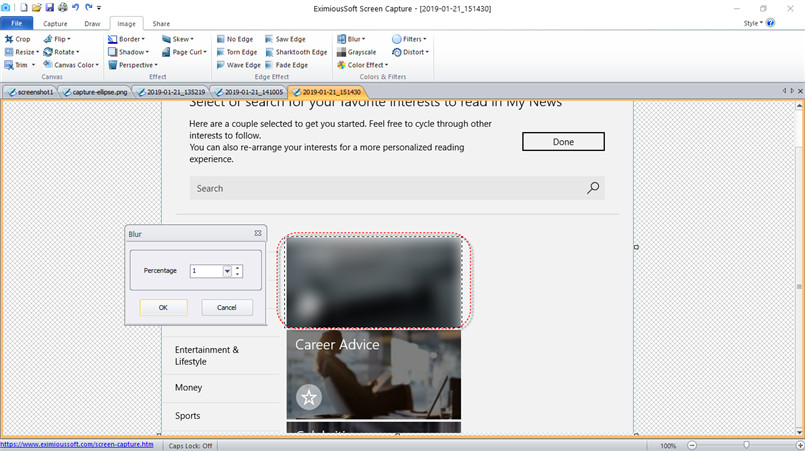Open the File menu

click(x=16, y=24)
